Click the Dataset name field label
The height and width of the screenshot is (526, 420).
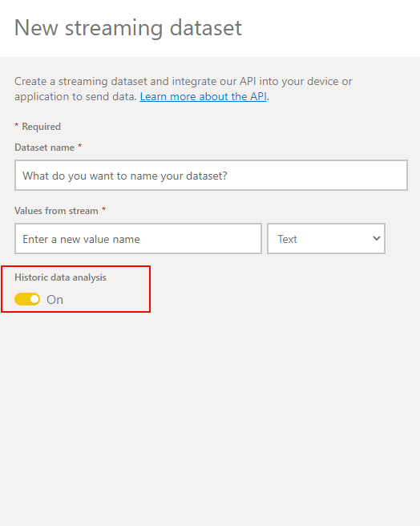pyautogui.click(x=44, y=148)
